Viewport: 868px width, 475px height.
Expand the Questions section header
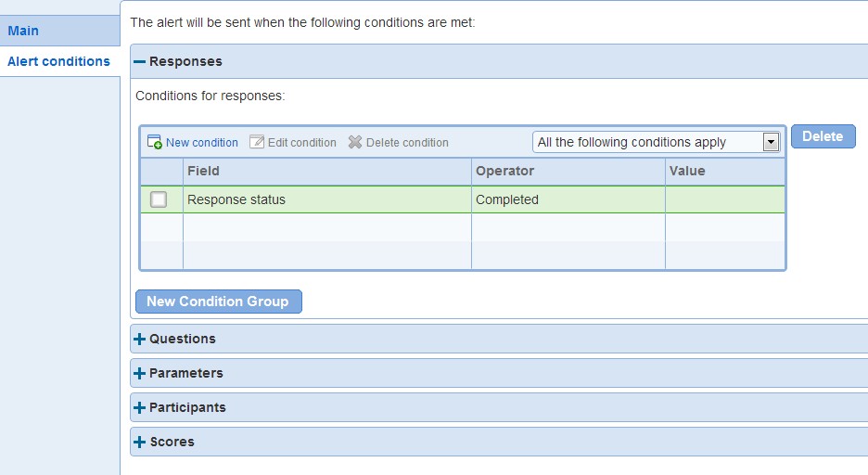point(499,339)
